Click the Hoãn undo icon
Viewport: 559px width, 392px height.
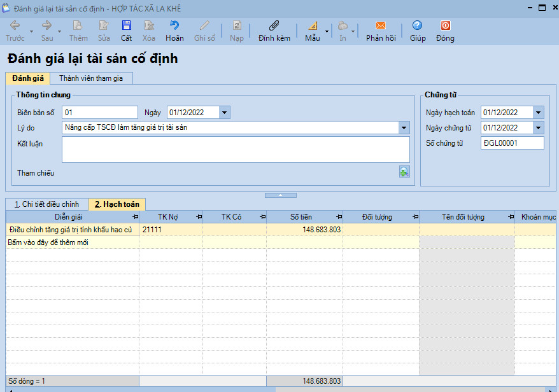174,26
